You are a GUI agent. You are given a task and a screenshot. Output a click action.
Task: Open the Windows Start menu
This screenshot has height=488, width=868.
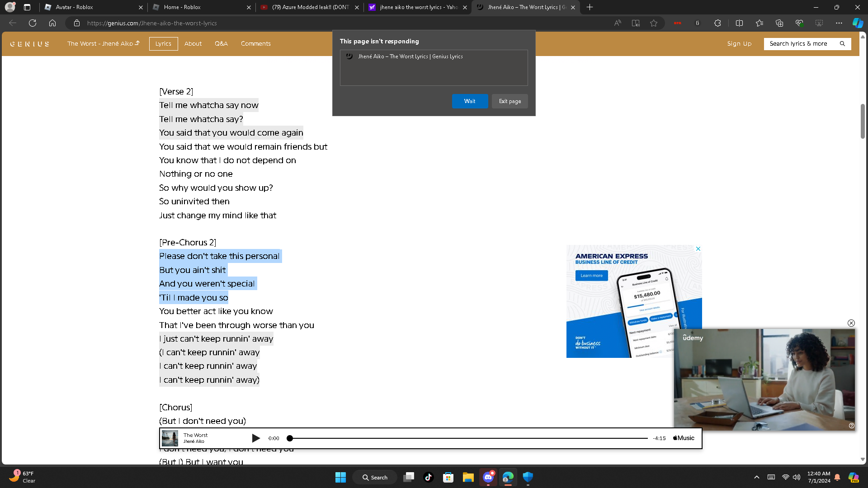[340, 477]
